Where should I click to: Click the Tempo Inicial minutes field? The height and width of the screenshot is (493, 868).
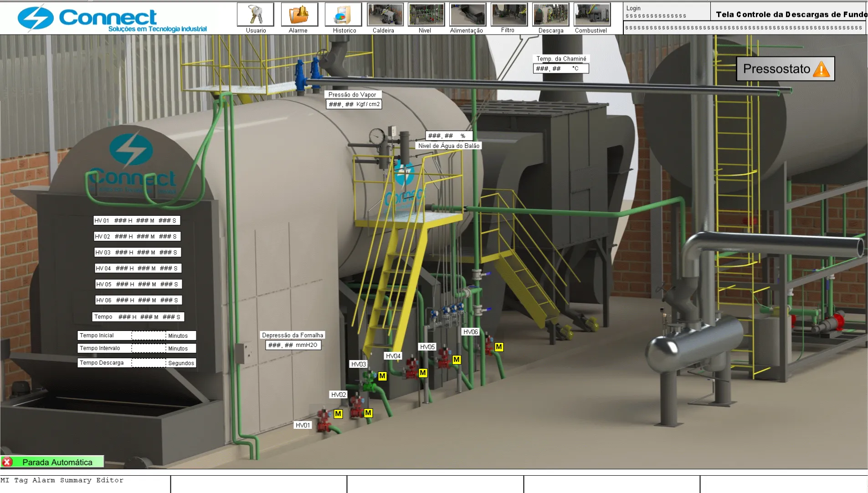pos(149,335)
